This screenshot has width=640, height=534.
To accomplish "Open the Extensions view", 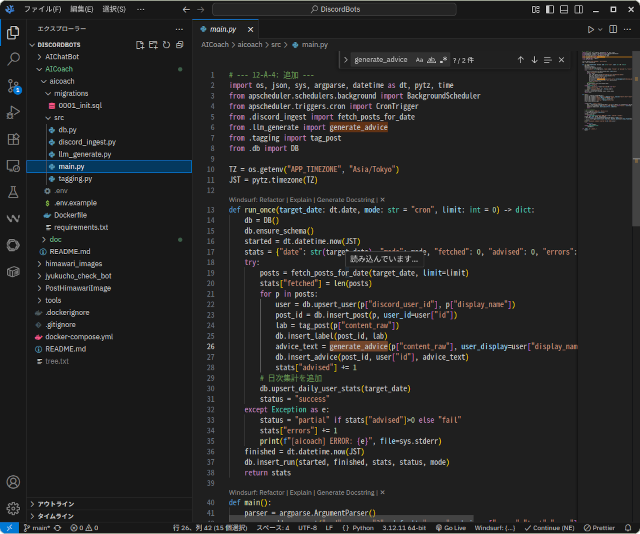I will [x=13, y=139].
